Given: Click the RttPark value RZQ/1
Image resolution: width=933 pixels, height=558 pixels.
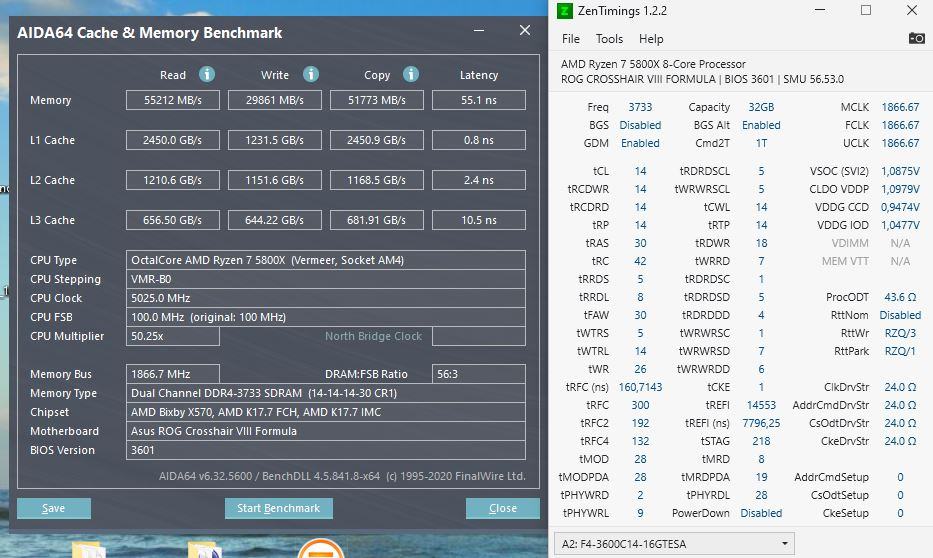Looking at the screenshot, I should pos(900,351).
